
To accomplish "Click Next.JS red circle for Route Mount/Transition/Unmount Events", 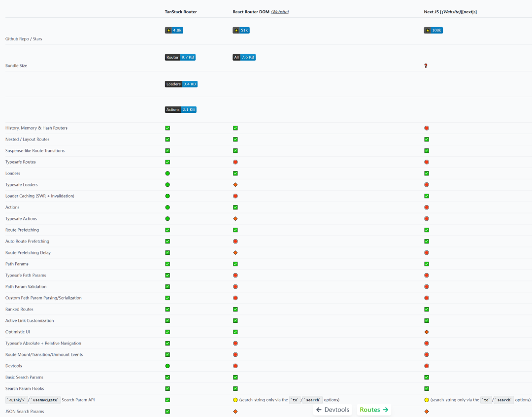I will 427,354.
